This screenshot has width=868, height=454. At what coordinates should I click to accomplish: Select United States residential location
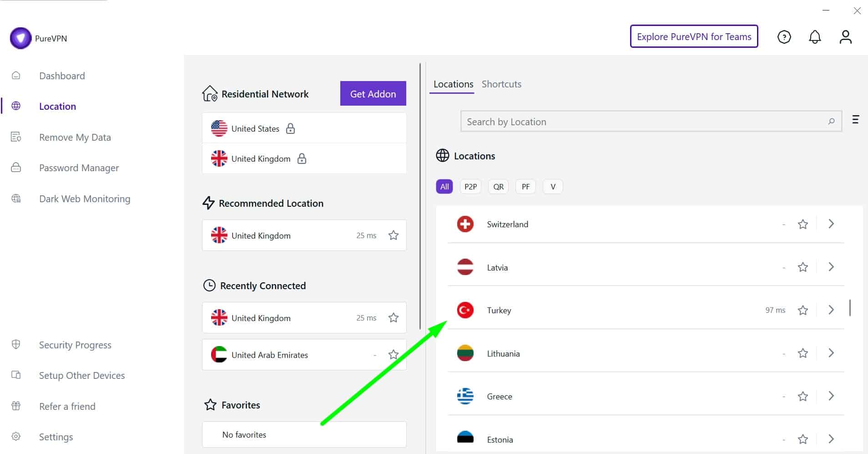pos(304,128)
